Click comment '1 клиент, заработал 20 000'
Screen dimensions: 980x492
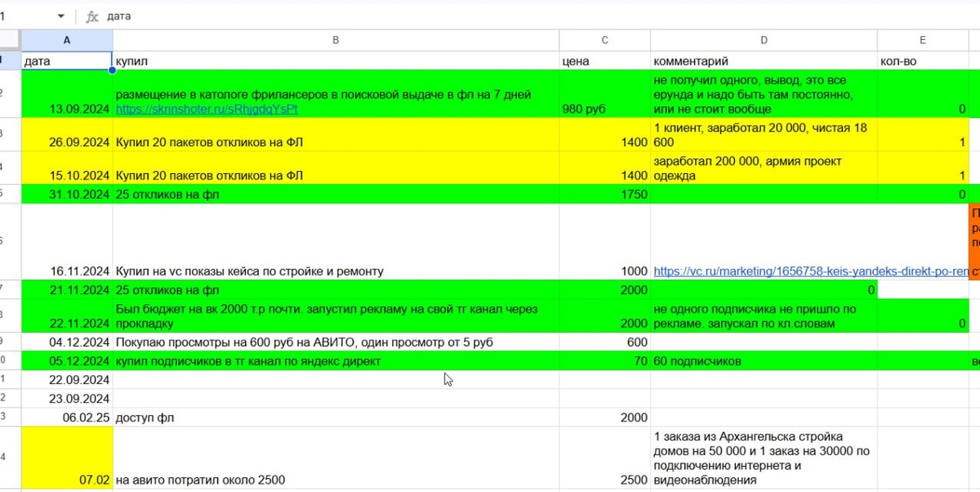(764, 135)
